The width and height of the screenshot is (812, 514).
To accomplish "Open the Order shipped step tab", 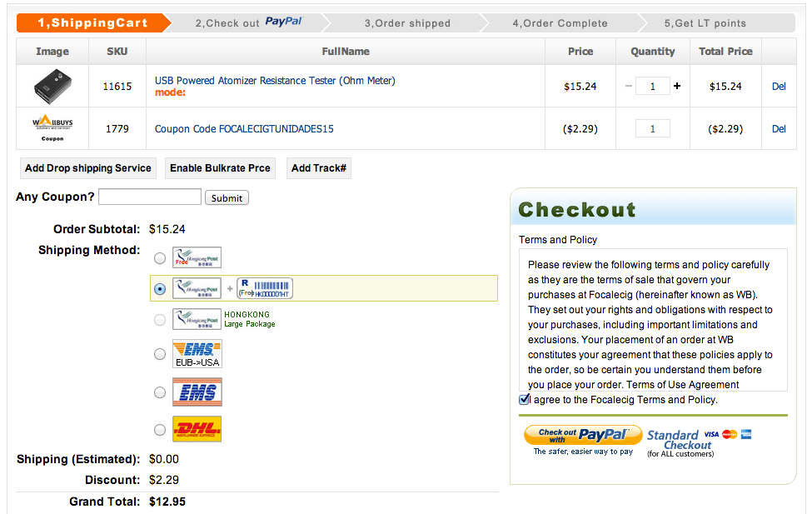I will tap(407, 23).
